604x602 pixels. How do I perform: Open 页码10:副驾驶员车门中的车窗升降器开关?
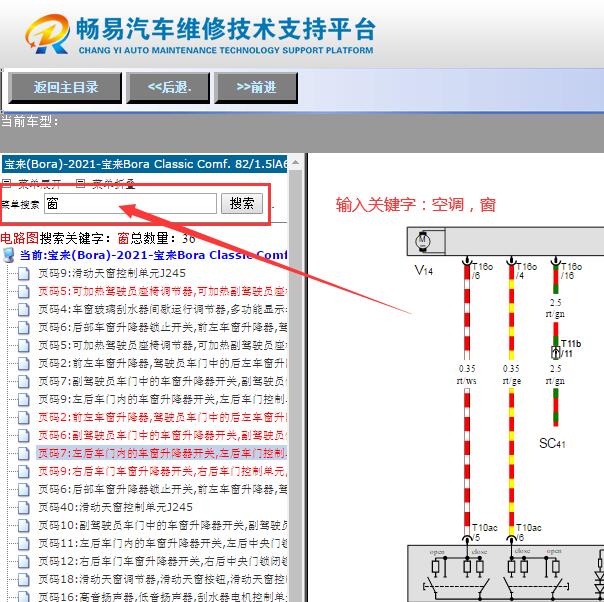163,525
